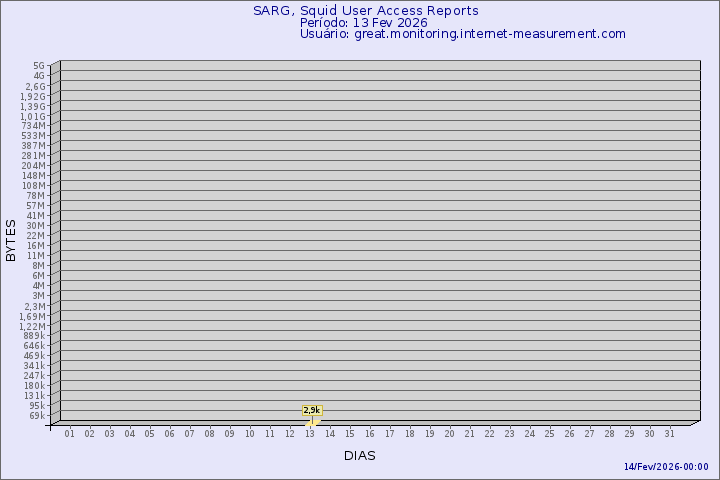The width and height of the screenshot is (720, 480).
Task: Click the 5G tick on the bytes axis
Action: pyautogui.click(x=38, y=66)
